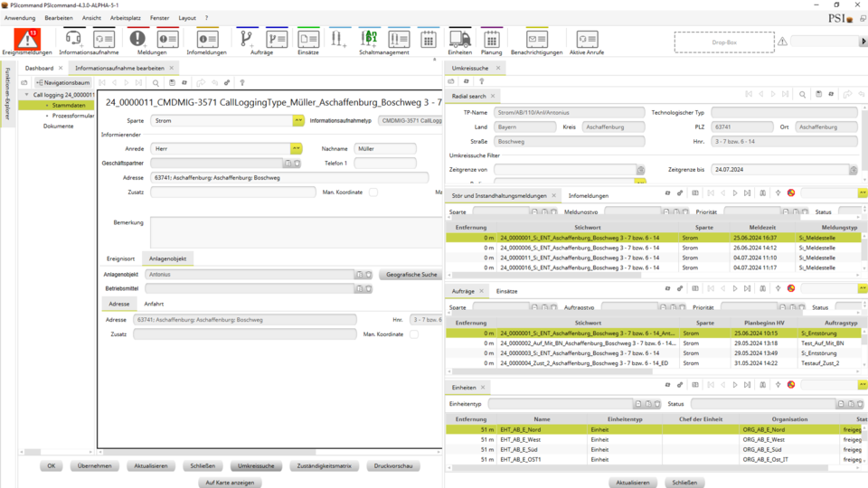Switch to Infomeldungen tab in right panel

[x=589, y=196]
